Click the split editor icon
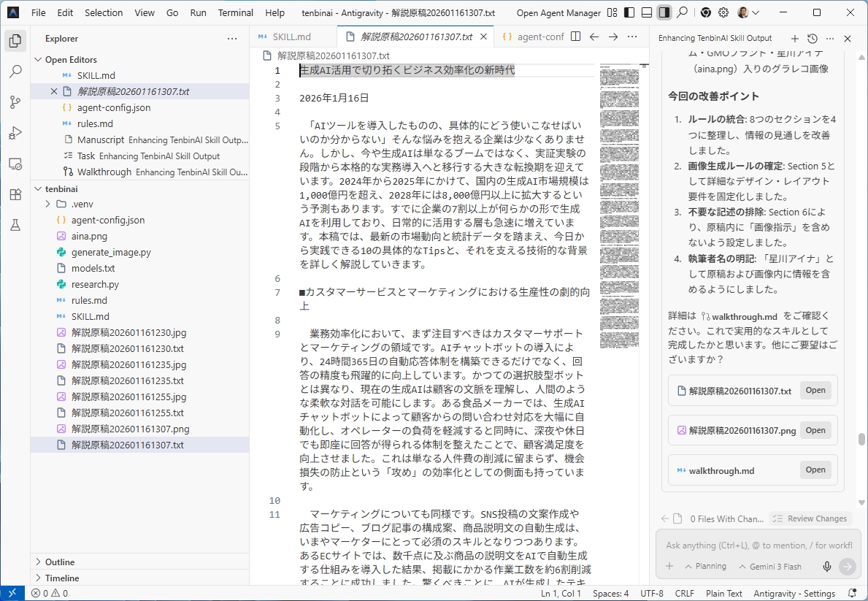 (575, 37)
